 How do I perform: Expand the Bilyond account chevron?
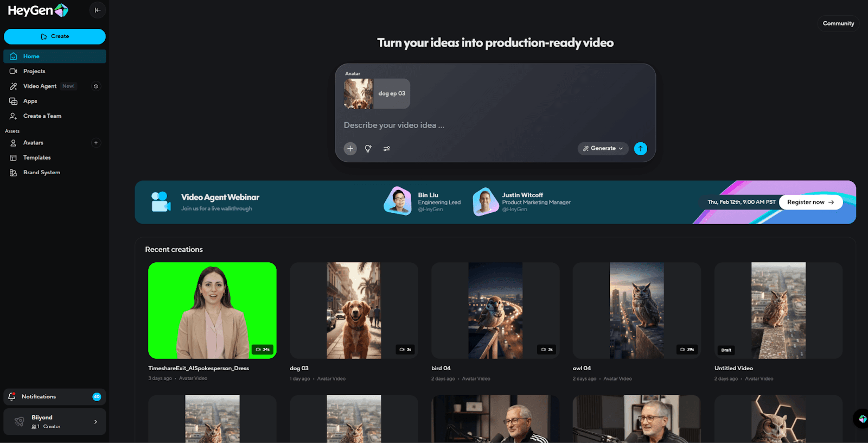point(95,422)
